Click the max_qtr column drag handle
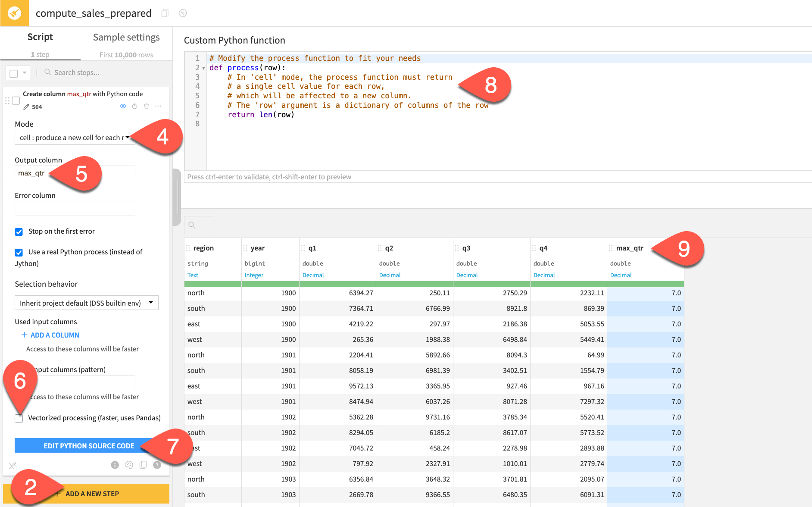The width and height of the screenshot is (812, 507). click(x=611, y=248)
